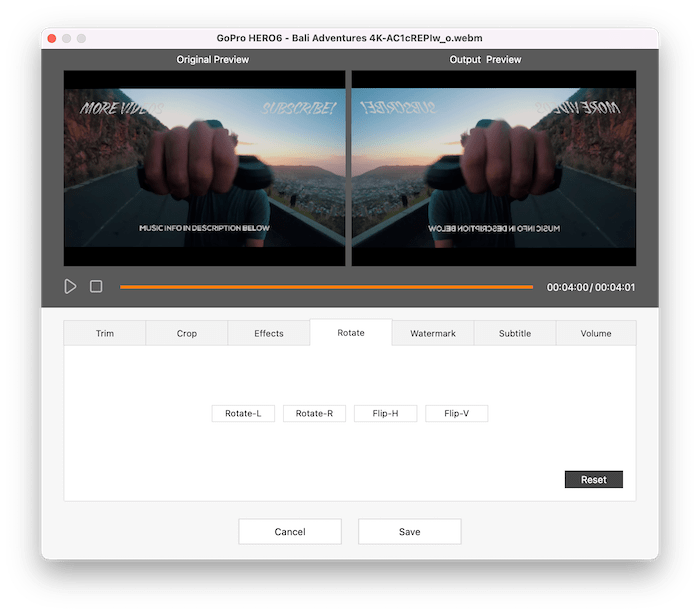The width and height of the screenshot is (700, 614).
Task: Switch to the Crop tab
Action: (x=187, y=333)
